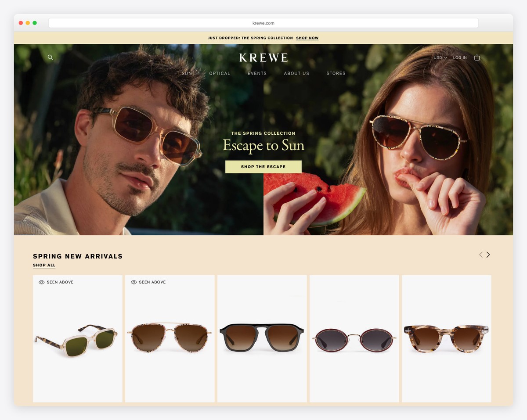
Task: Open the shopping bag cart
Action: [477, 57]
